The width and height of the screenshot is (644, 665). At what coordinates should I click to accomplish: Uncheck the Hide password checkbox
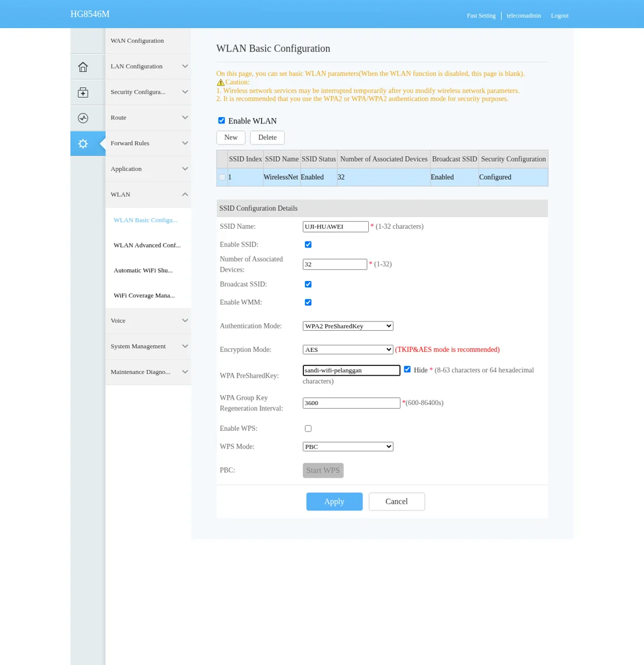[407, 369]
